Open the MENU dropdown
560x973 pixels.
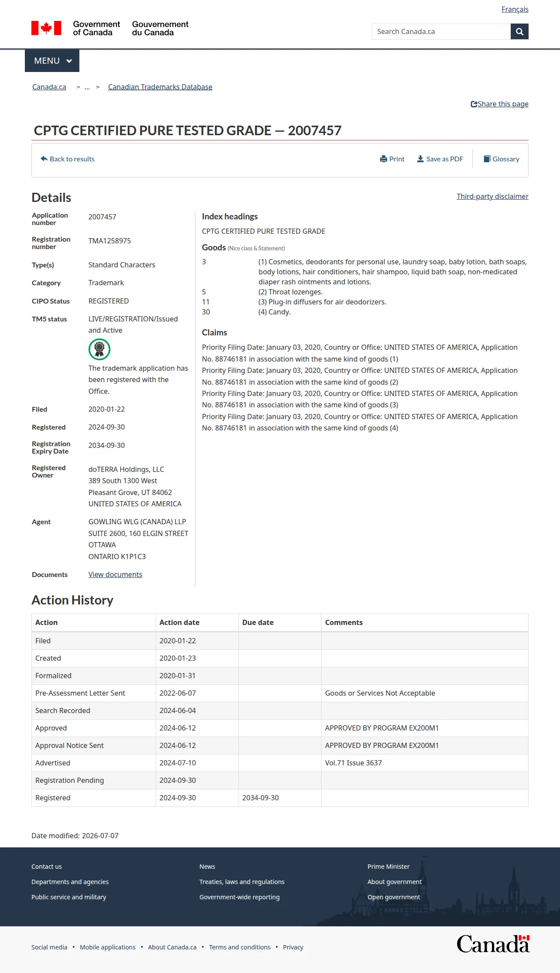pyautogui.click(x=52, y=61)
